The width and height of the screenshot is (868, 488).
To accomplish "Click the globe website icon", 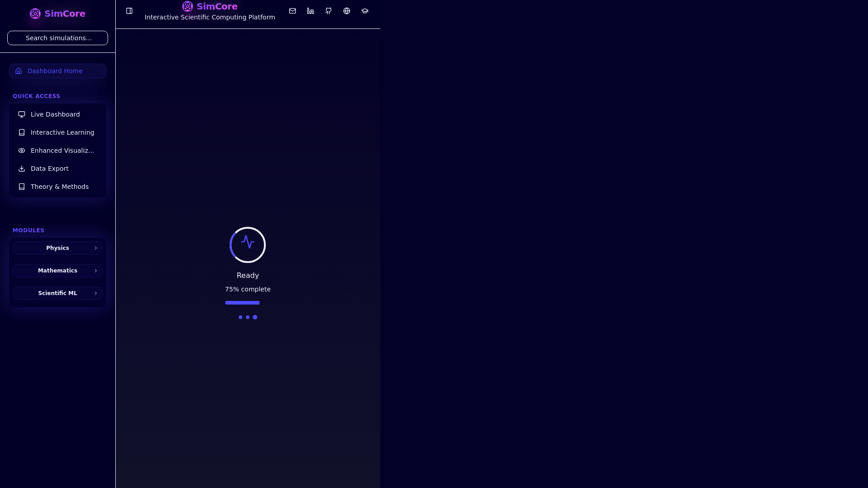I will click(x=347, y=11).
